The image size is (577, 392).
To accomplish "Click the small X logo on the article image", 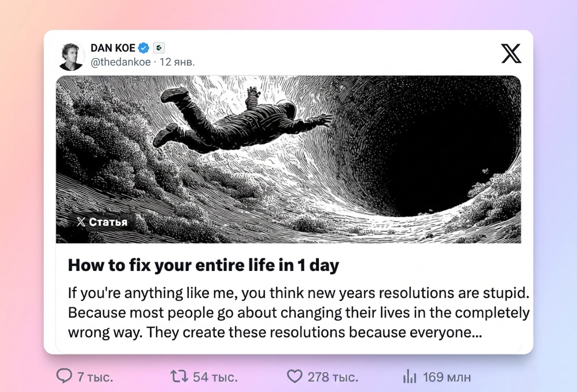I will (x=81, y=222).
